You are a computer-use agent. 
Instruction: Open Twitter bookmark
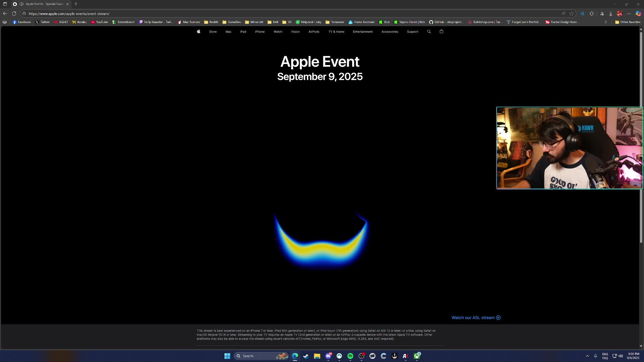pos(42,22)
